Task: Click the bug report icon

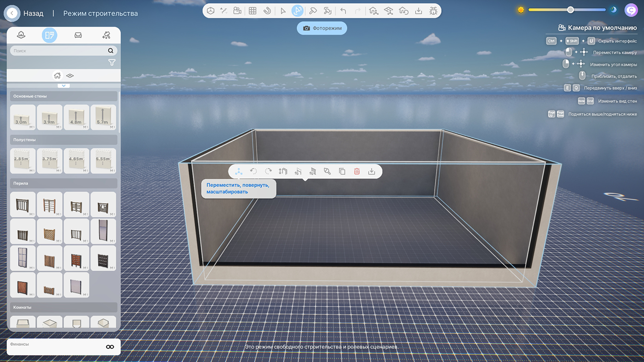Action: tap(433, 11)
